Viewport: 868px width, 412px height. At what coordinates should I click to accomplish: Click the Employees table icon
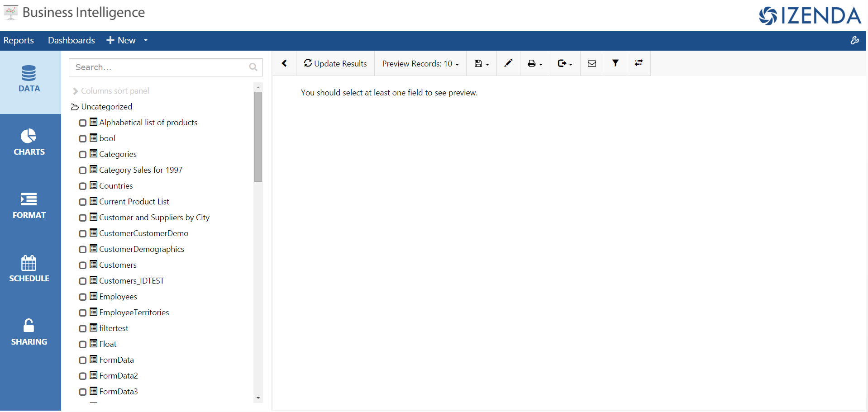tap(94, 296)
